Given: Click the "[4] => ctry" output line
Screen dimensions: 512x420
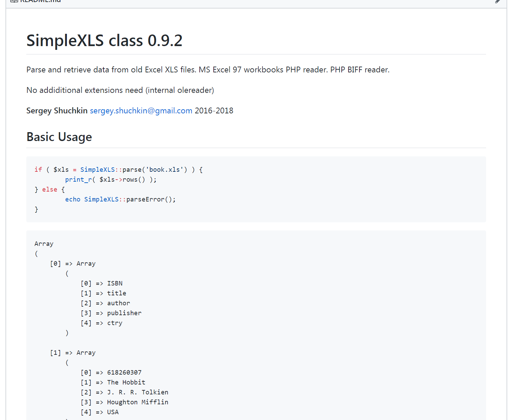Looking at the screenshot, I should tap(101, 323).
